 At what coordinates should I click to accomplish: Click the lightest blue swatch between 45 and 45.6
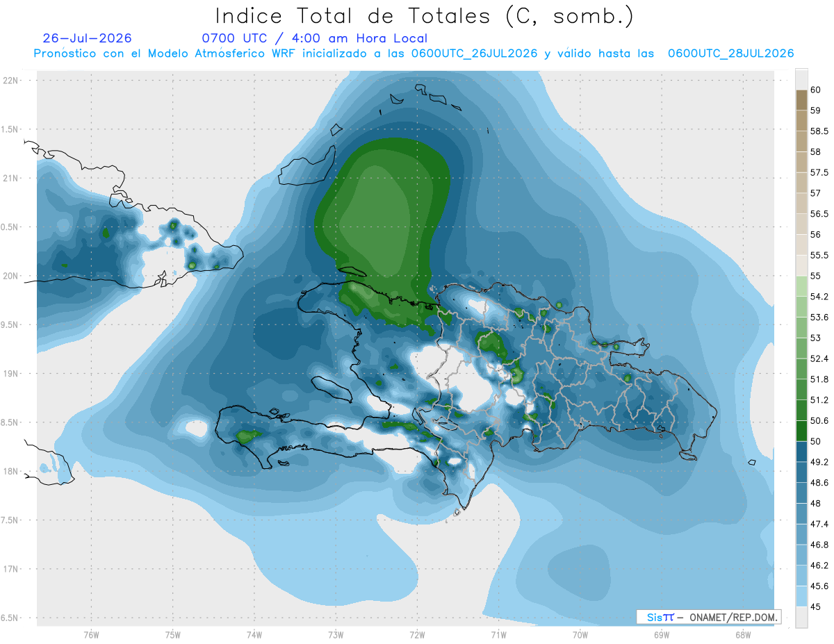pyautogui.click(x=801, y=596)
